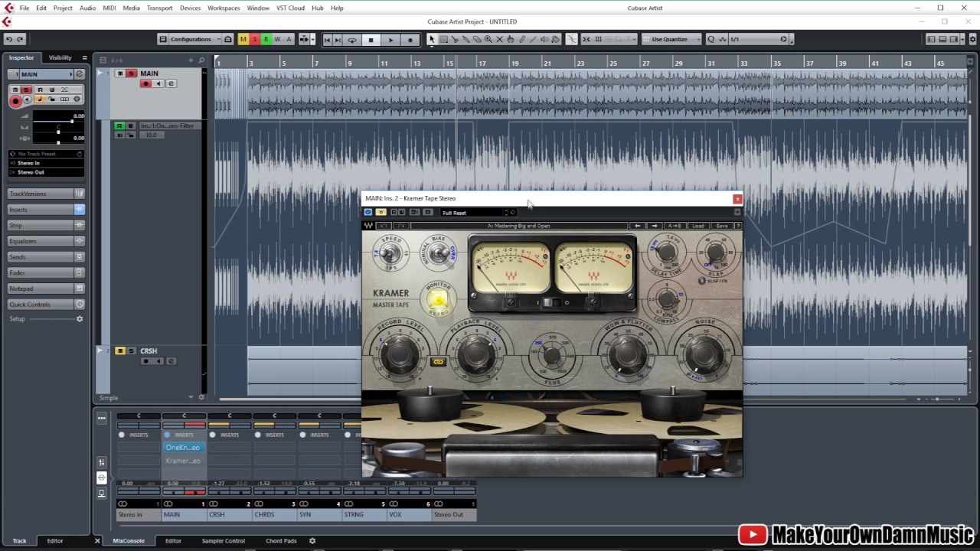Select the Range Selection tool

443,39
